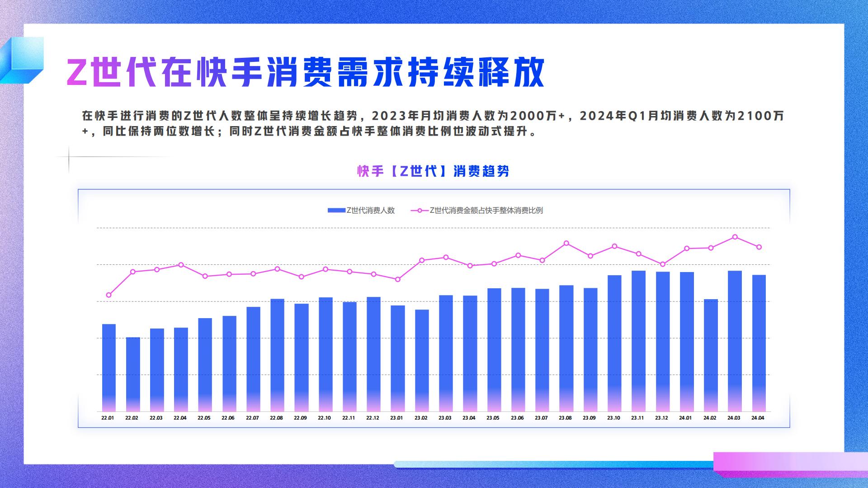868x488 pixels.
Task: Select the blue bar above 22.02
Action: click(x=133, y=374)
